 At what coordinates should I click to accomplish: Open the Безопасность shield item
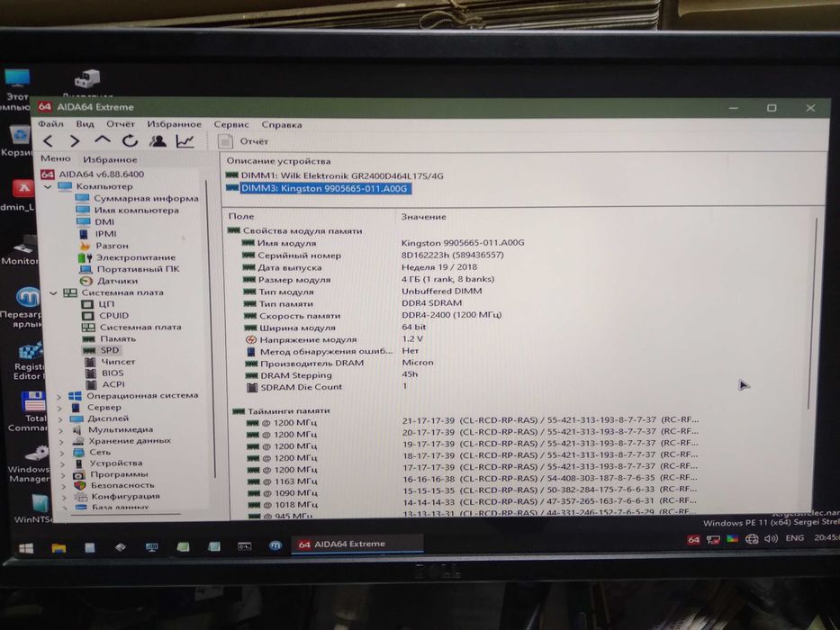(x=114, y=485)
